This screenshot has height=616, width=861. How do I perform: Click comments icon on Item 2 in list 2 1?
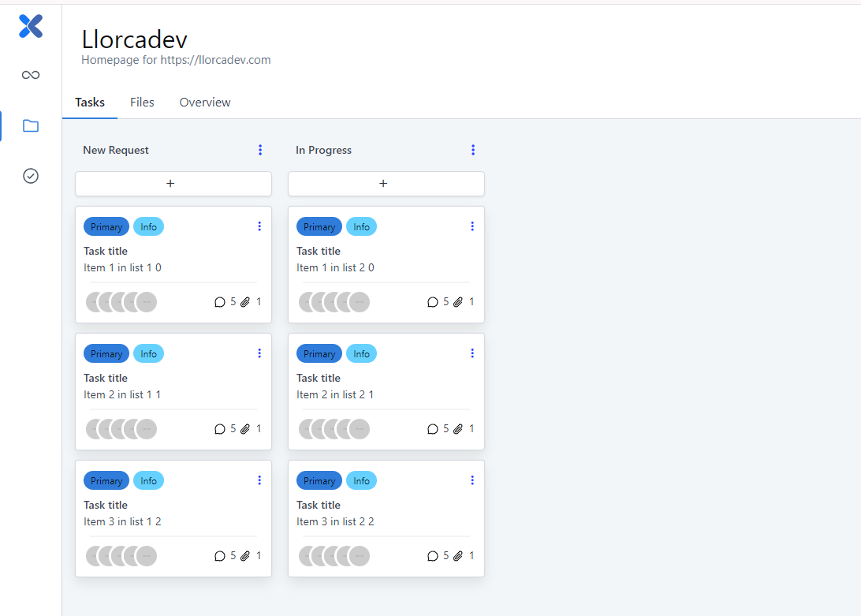click(x=433, y=429)
